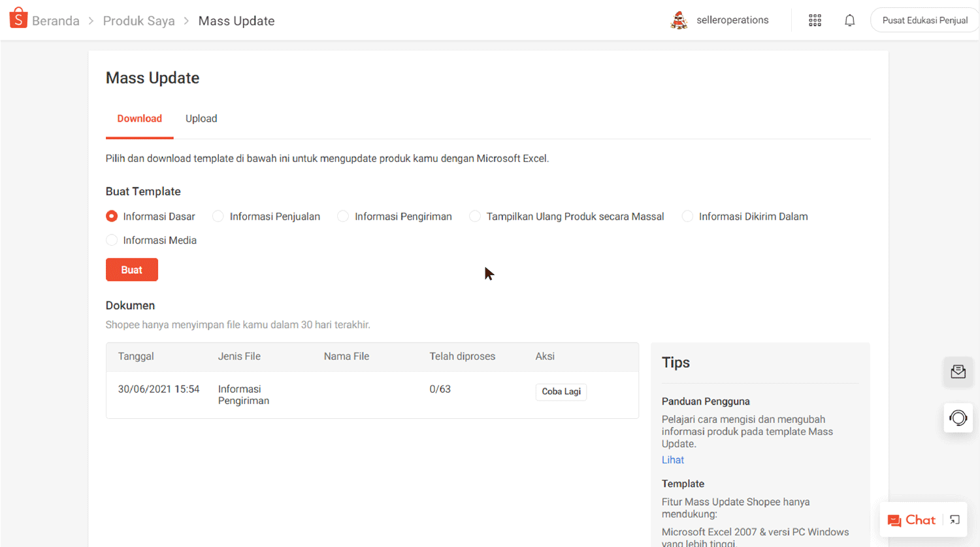
Task: Select the Informasi Media radio option
Action: (x=112, y=240)
